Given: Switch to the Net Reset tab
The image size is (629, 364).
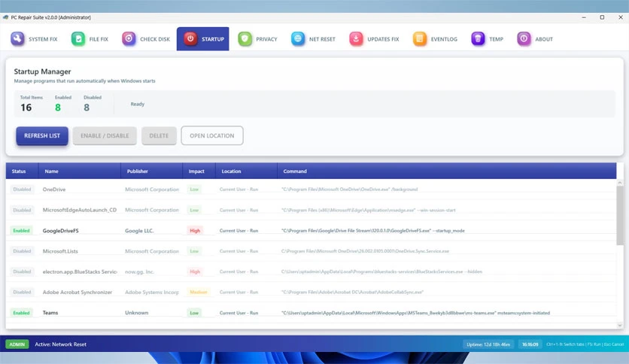Looking at the screenshot, I should [313, 39].
